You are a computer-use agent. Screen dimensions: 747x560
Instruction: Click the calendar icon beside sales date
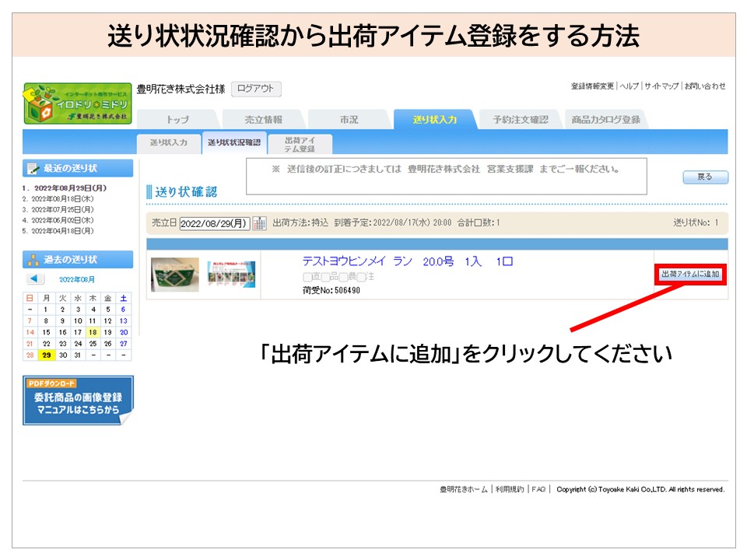pyautogui.click(x=259, y=223)
